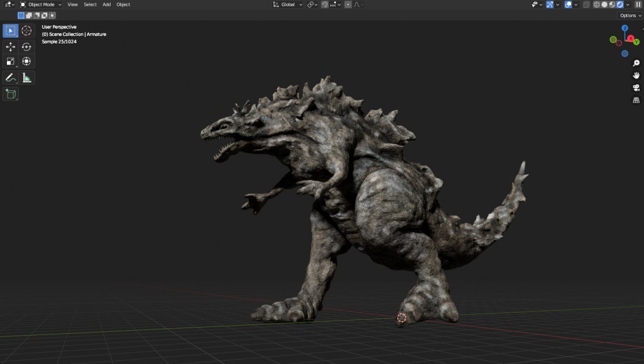
Task: Choose the Scale tool
Action: 11,61
